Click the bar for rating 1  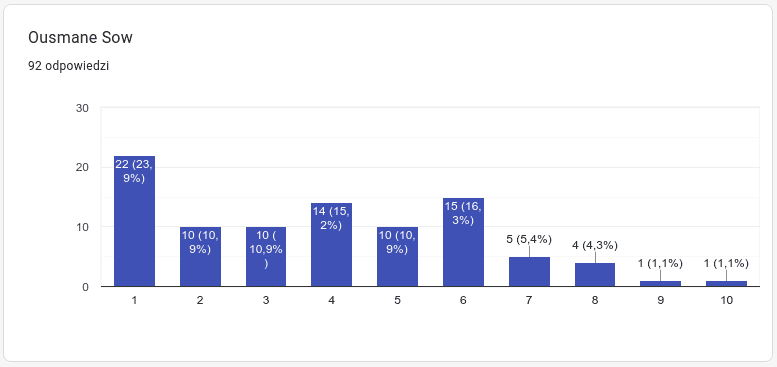click(x=134, y=221)
